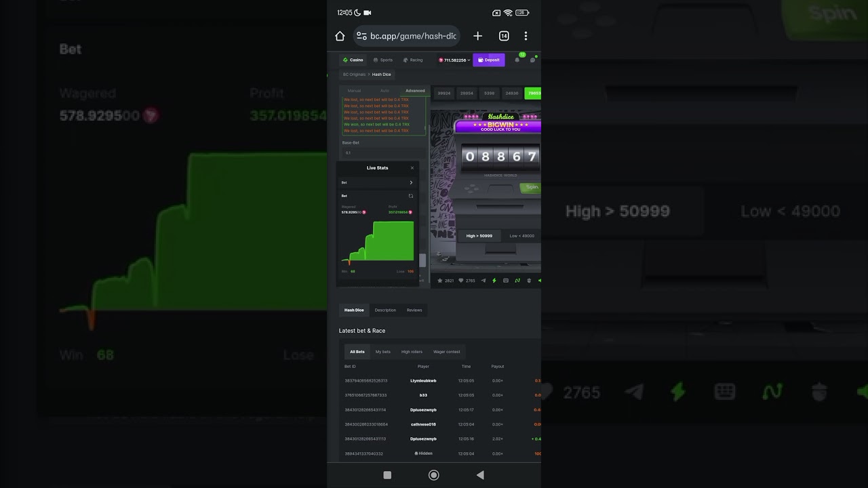The image size is (868, 488).
Task: Open the Reviews tab
Action: click(x=414, y=310)
